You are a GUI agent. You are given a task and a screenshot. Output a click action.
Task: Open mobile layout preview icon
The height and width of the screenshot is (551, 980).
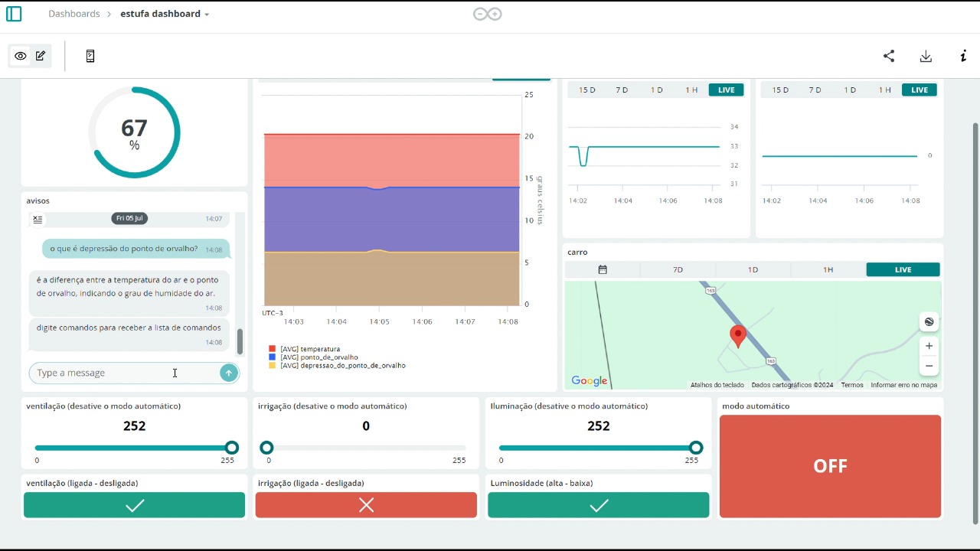click(90, 56)
